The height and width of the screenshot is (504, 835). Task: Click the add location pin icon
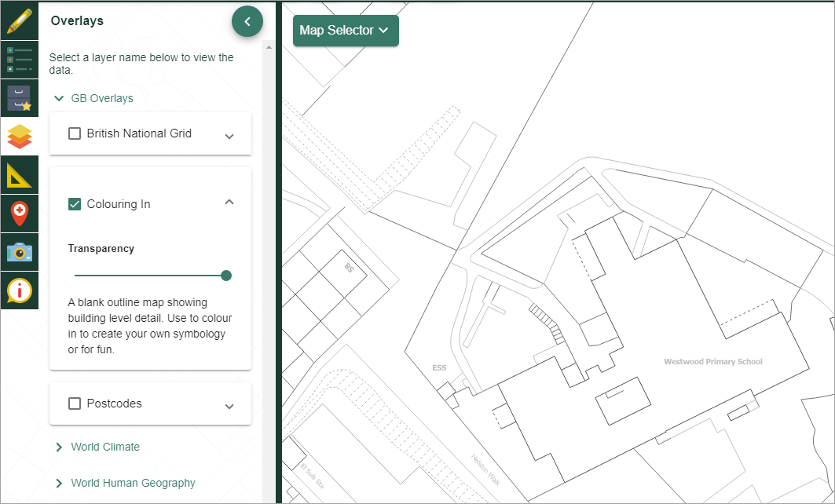click(x=19, y=214)
